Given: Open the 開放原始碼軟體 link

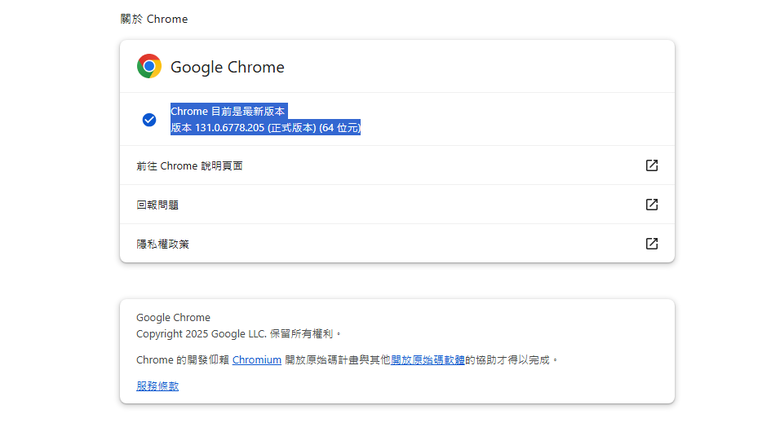Looking at the screenshot, I should click(x=428, y=360).
